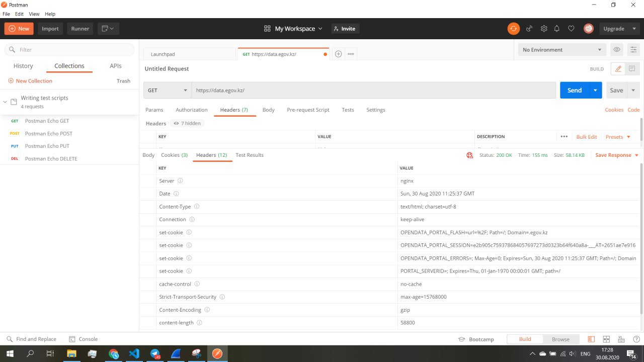
Task: Click the info icon next to Content-Type
Action: [197, 207]
